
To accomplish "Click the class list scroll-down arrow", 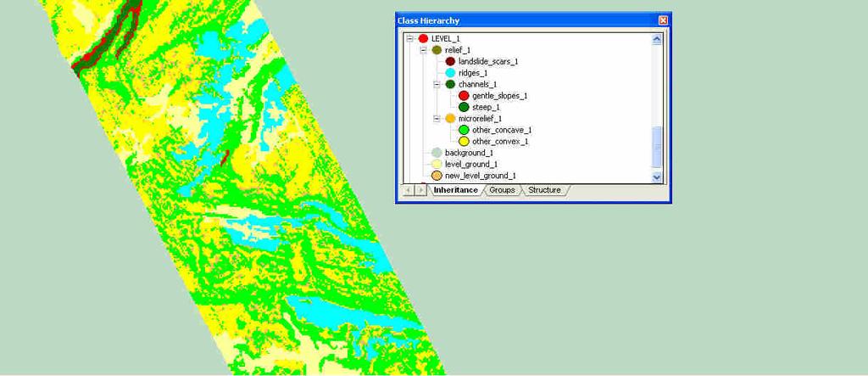I will coord(657,177).
